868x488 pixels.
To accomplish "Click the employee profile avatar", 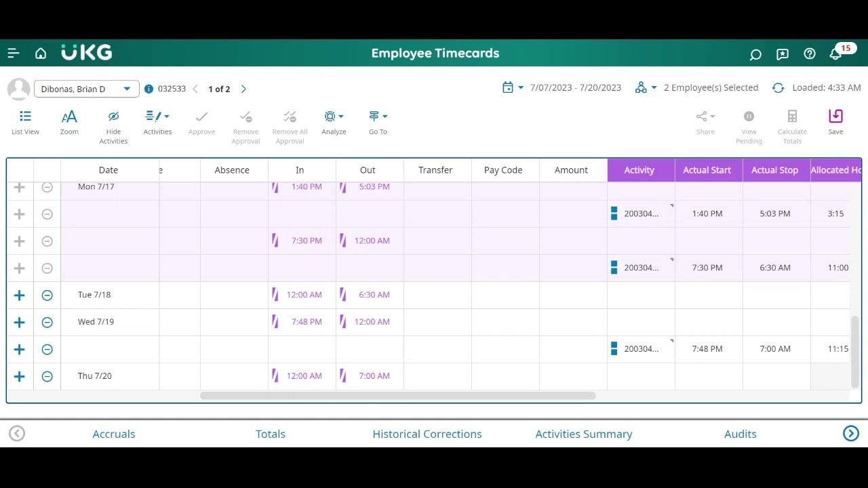I will [18, 89].
